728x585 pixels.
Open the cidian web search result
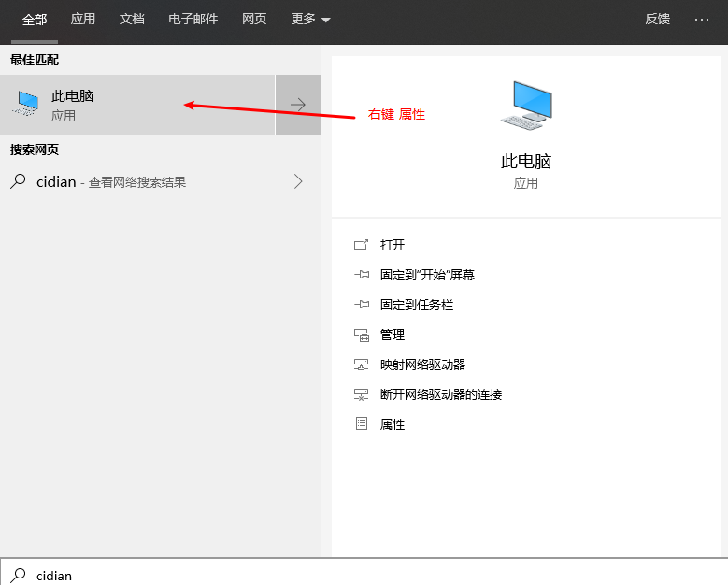click(112, 182)
